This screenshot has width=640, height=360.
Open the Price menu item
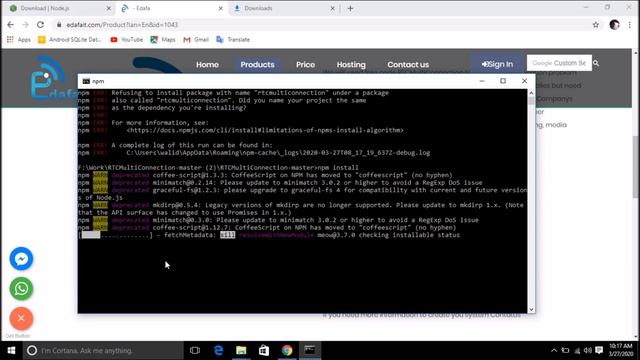point(305,64)
